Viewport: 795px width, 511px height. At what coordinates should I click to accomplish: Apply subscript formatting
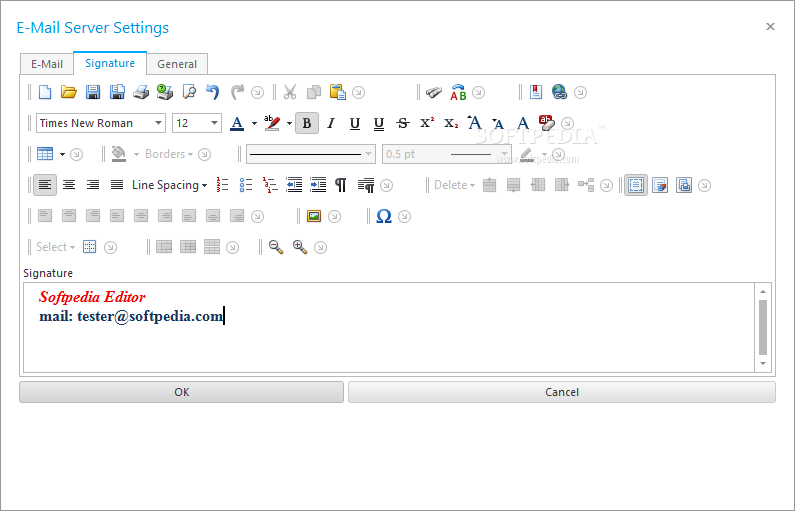coord(451,123)
